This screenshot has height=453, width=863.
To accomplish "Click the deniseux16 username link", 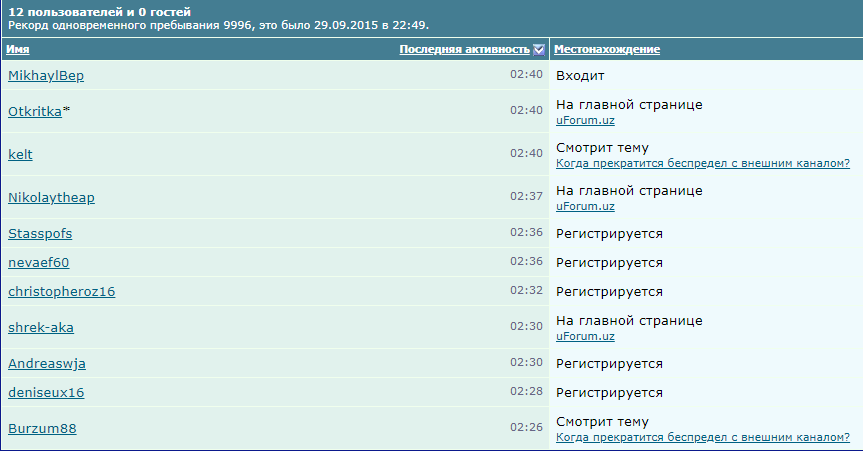I will pos(46,392).
